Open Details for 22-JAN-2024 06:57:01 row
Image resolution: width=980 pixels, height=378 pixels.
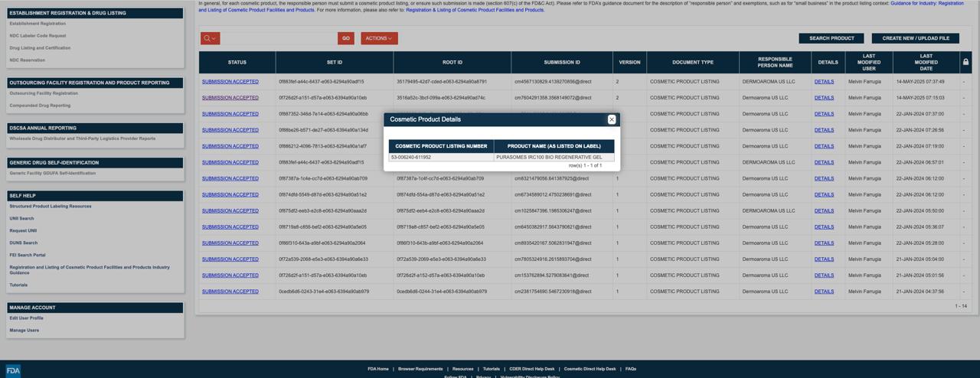pos(824,162)
